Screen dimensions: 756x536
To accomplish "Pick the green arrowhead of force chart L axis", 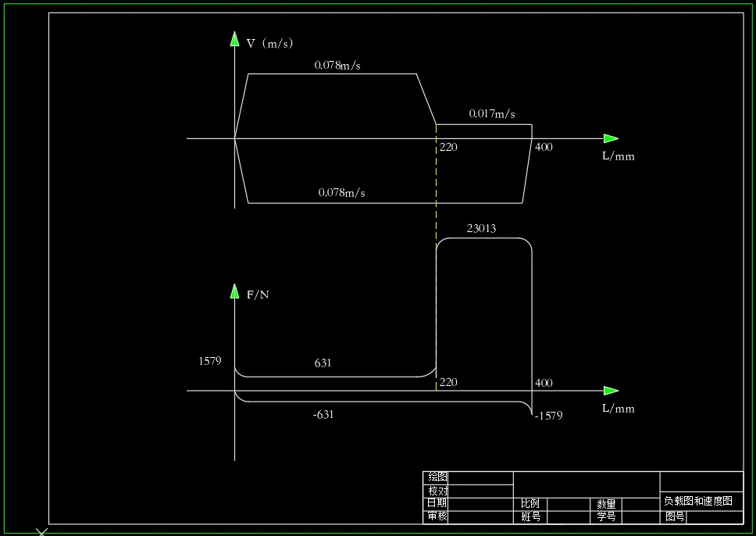I will point(611,391).
